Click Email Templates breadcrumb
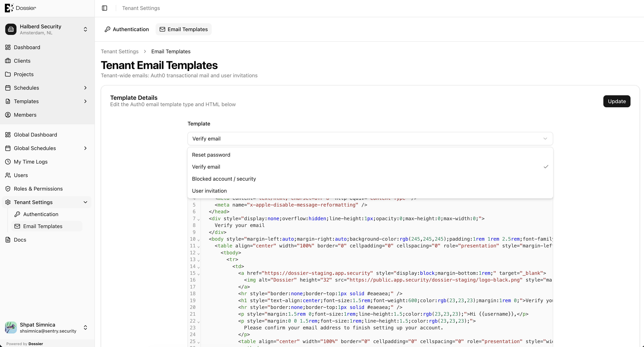This screenshot has height=347, width=644. [171, 52]
